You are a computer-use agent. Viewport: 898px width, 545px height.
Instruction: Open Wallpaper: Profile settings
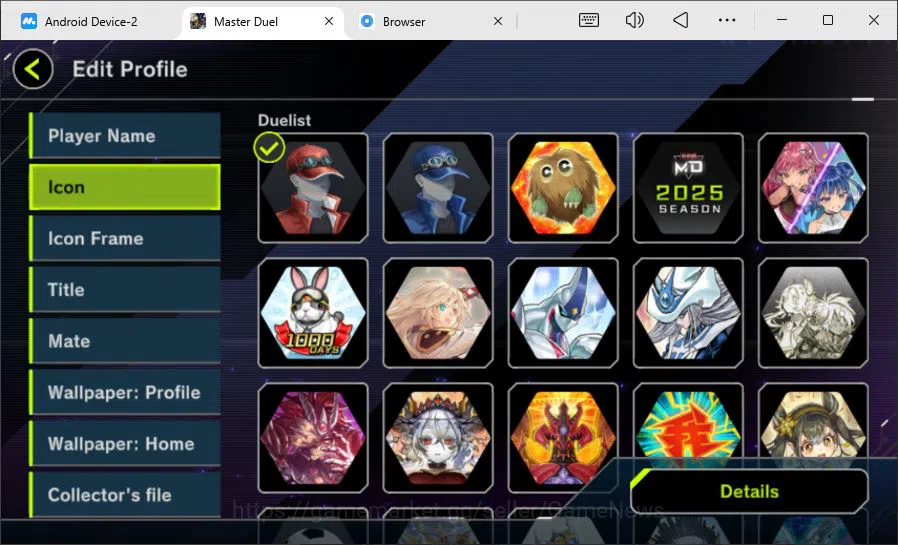[125, 392]
